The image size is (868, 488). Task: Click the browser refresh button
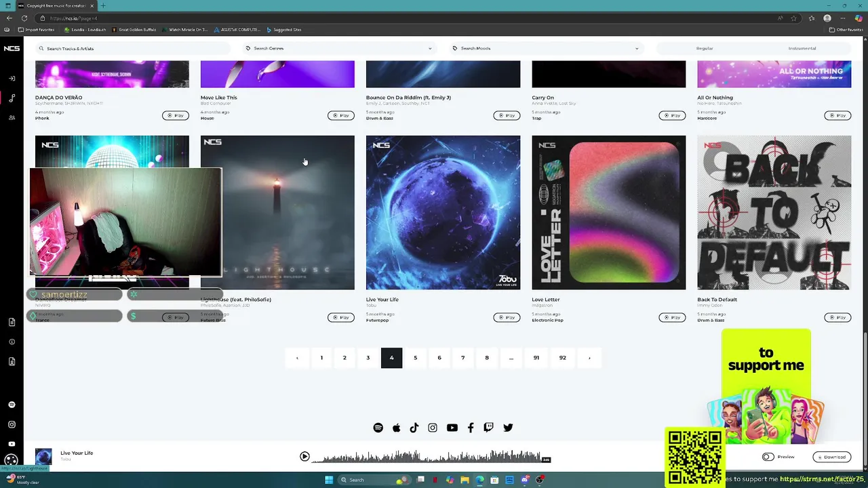click(24, 18)
